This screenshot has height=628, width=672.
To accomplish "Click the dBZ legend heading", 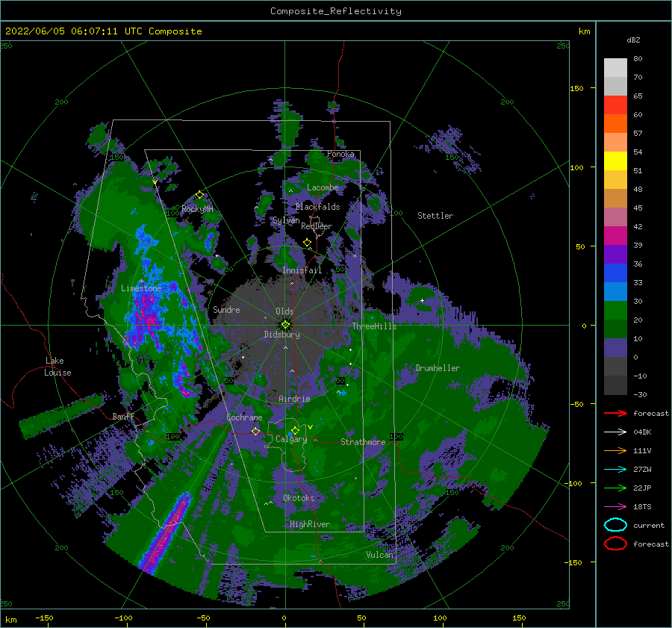I will click(633, 40).
